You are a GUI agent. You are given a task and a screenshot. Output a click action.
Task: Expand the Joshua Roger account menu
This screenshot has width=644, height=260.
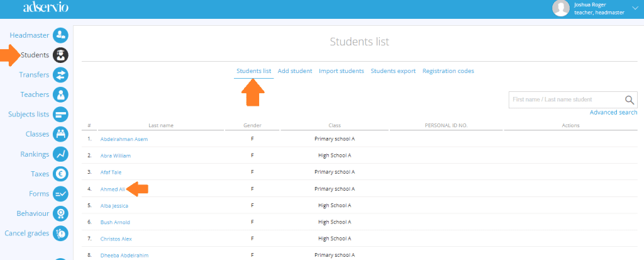click(635, 8)
